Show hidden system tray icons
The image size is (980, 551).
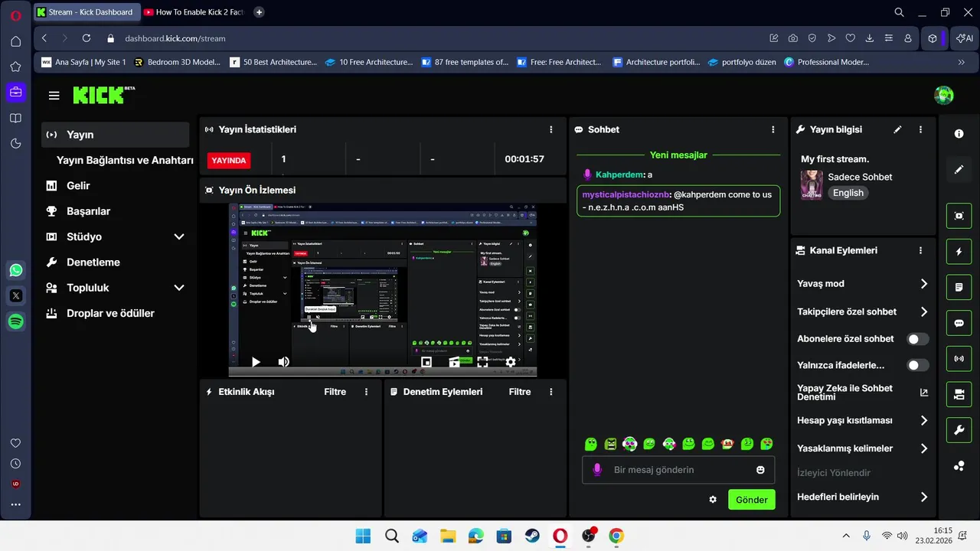pos(846,536)
